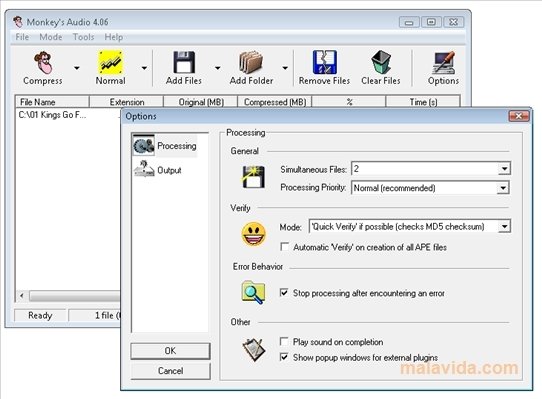The image size is (542, 399).
Task: Select the 'C:\01 Kings Go F...' file row
Action: point(52,115)
